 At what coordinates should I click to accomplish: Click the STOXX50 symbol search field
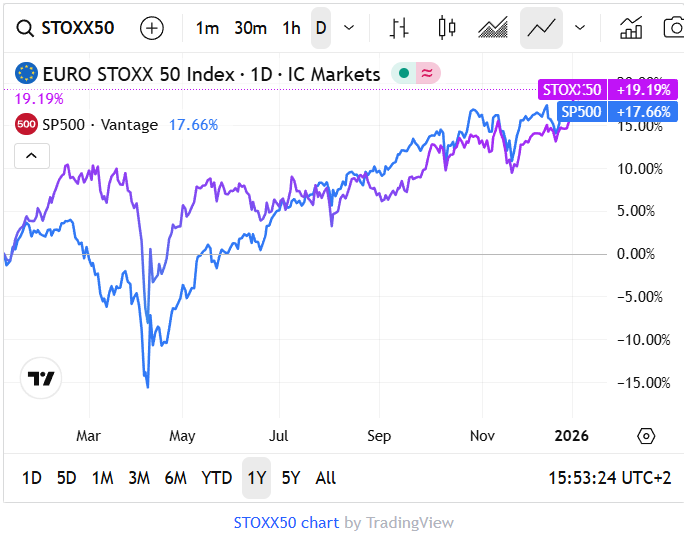[x=68, y=28]
